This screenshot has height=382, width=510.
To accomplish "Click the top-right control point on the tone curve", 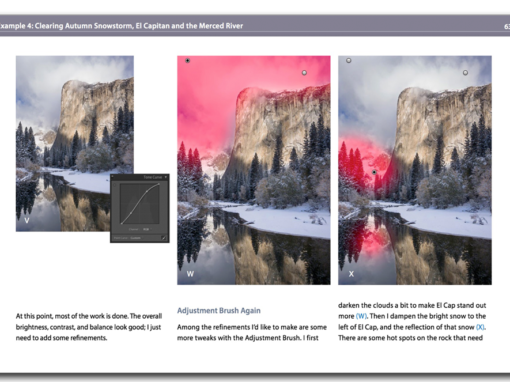I will tap(159, 184).
